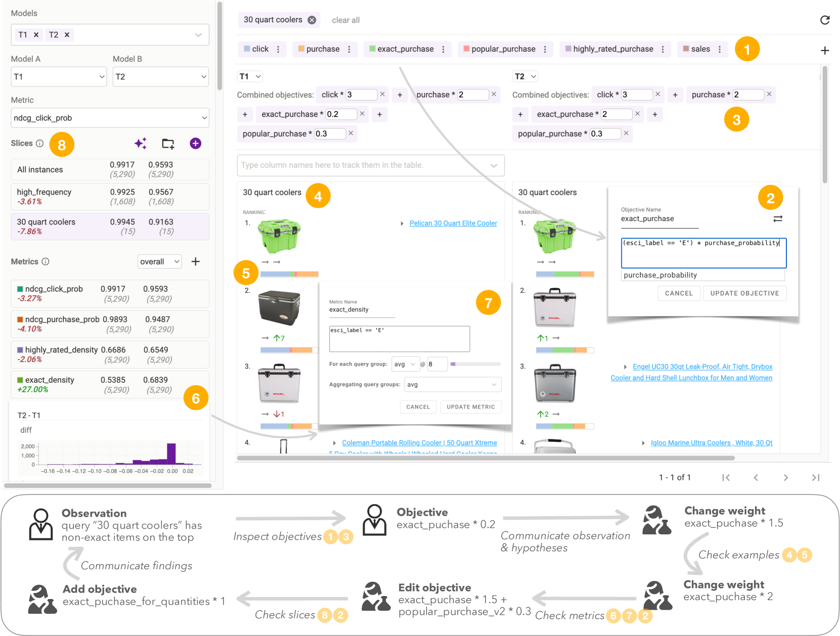
Task: Edit the T1 click weight field
Action: tap(361, 95)
